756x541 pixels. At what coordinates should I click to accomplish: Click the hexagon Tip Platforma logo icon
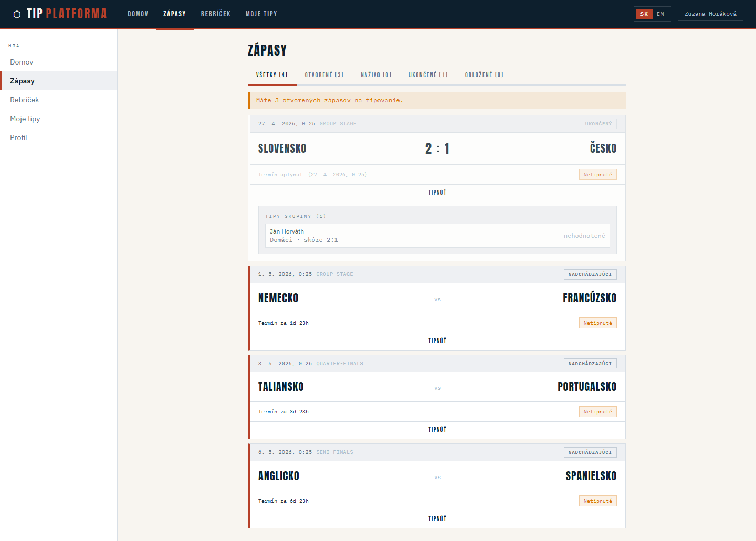tap(17, 14)
